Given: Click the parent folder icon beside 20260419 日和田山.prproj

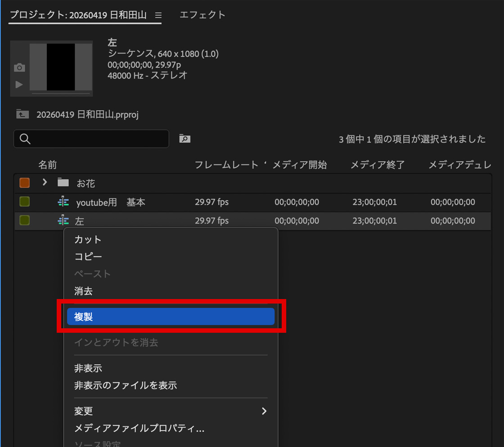Looking at the screenshot, I should 22,114.
